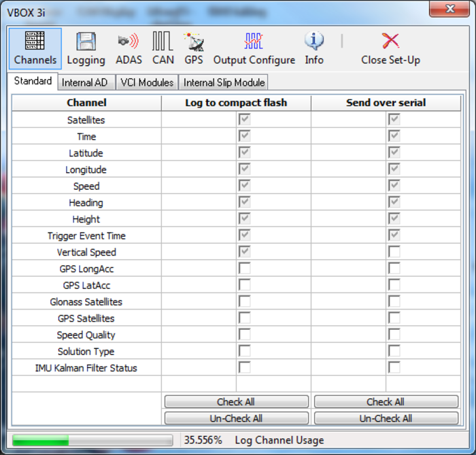Switch to the Internal AD tab
The image size is (476, 455).
[85, 82]
